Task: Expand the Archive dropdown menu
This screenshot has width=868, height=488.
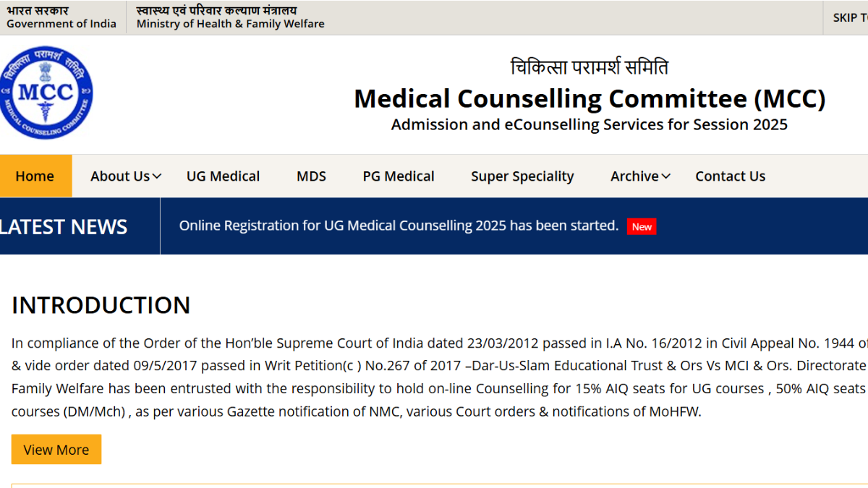Action: [640, 176]
